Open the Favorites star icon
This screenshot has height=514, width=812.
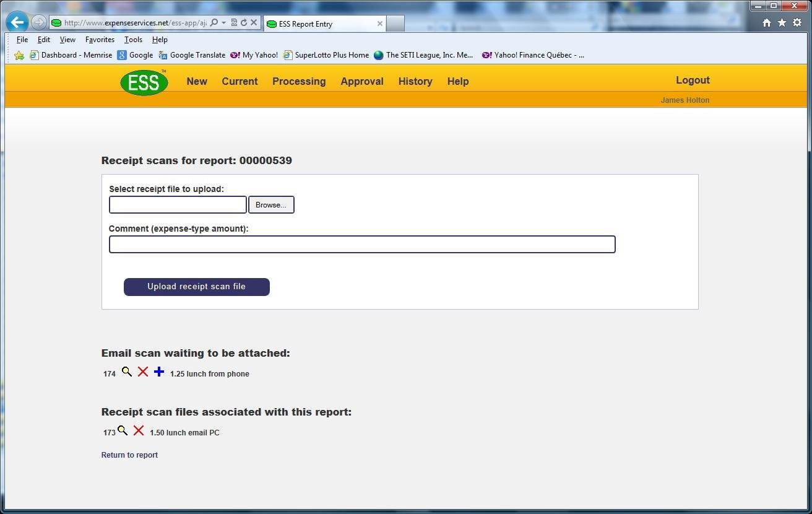pyautogui.click(x=782, y=22)
